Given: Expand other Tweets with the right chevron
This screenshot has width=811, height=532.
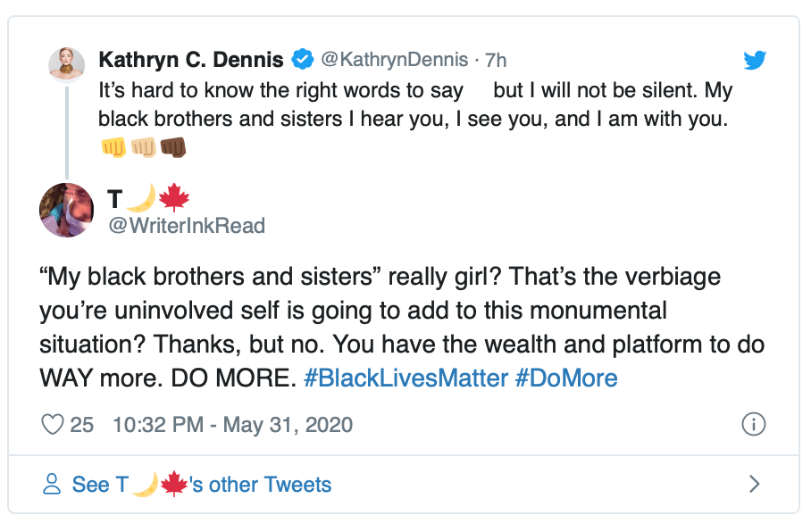Looking at the screenshot, I should pyautogui.click(x=755, y=485).
